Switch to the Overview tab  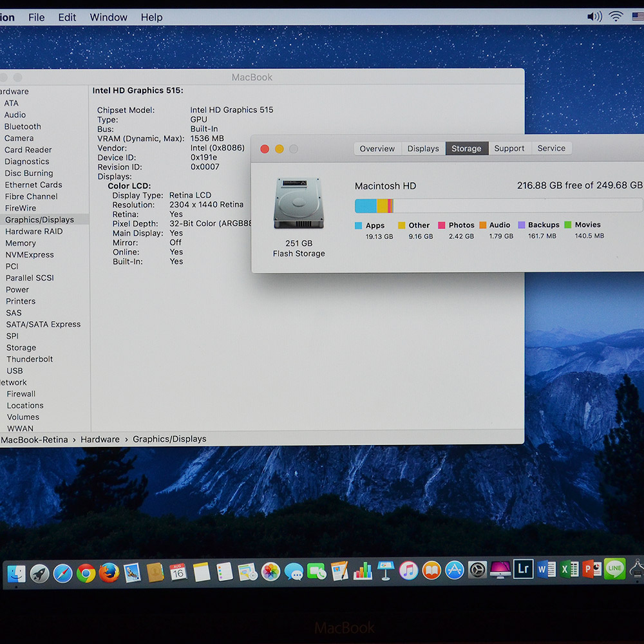pos(377,149)
